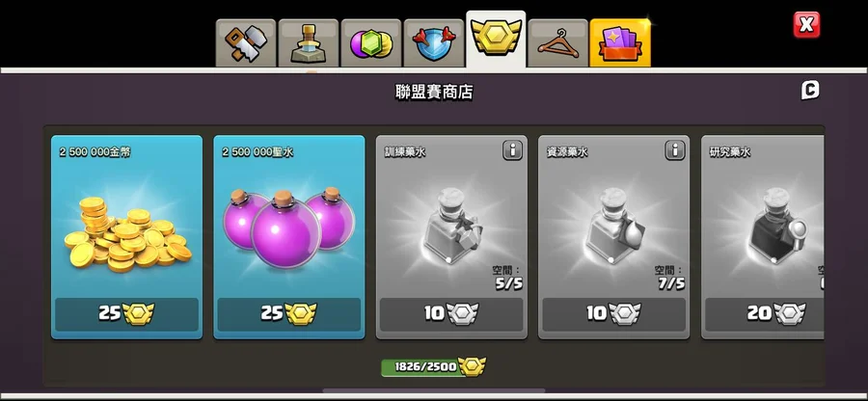Tap the 訓練藥水 10 medal price button
Screen dimensions: 868x401
click(x=451, y=314)
